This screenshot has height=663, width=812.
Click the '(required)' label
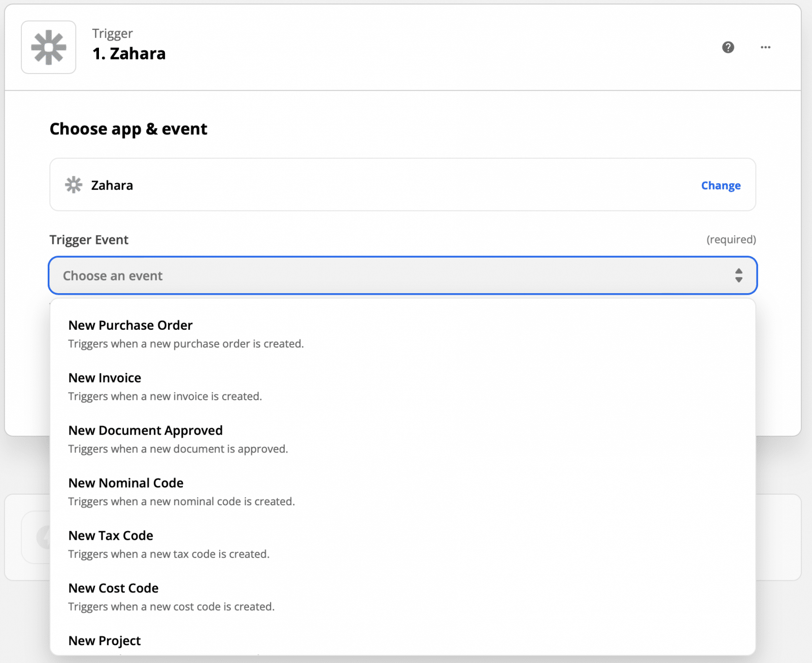pos(731,239)
